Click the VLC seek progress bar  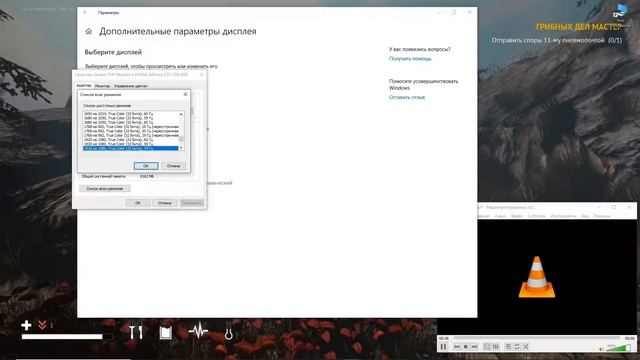click(536, 338)
